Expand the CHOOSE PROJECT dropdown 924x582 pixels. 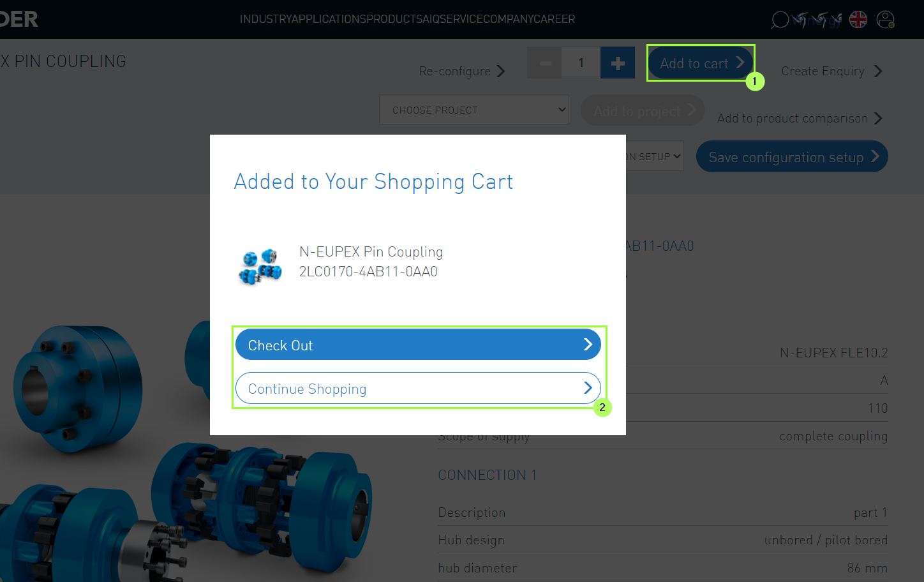tap(474, 110)
